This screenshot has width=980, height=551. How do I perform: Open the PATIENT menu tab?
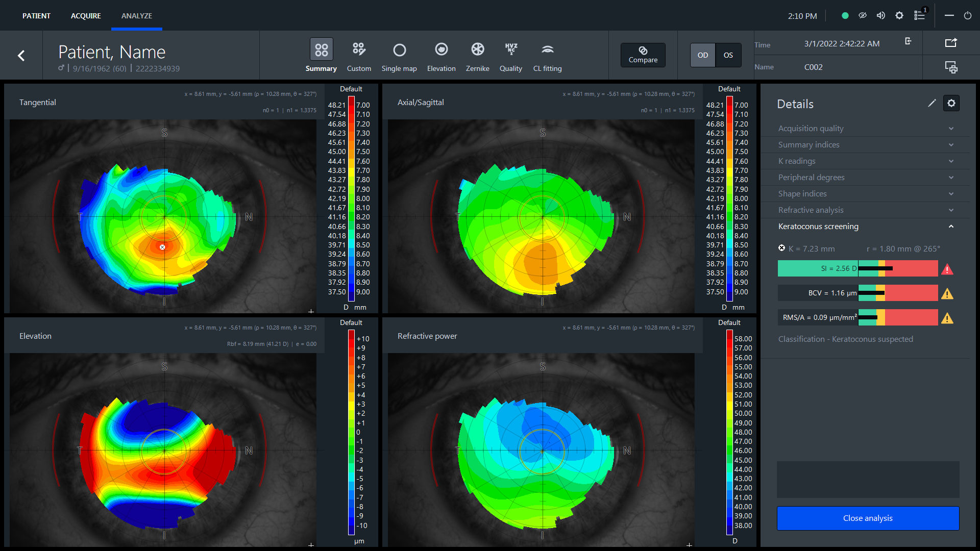click(x=36, y=15)
